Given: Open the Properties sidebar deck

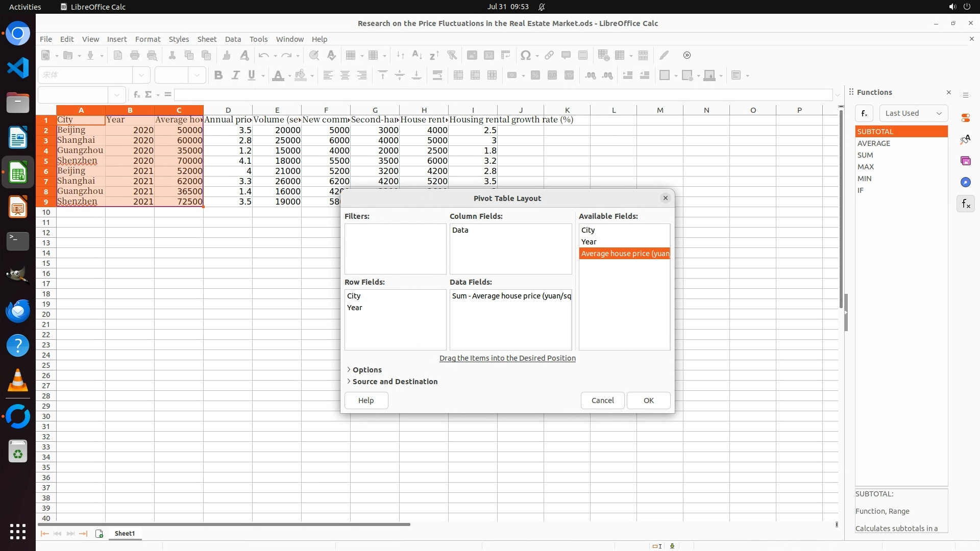Looking at the screenshot, I should 965,118.
